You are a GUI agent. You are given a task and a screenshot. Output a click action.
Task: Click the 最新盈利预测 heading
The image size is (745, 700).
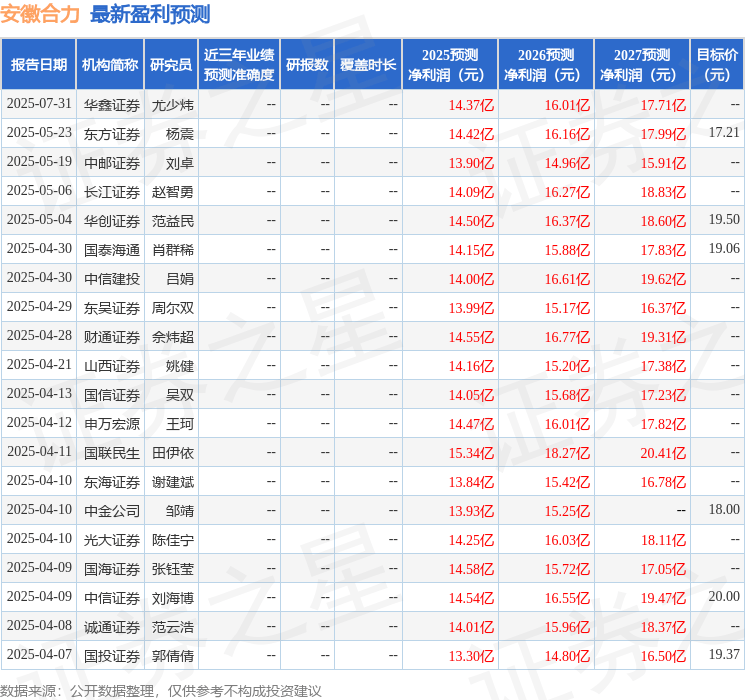150,14
